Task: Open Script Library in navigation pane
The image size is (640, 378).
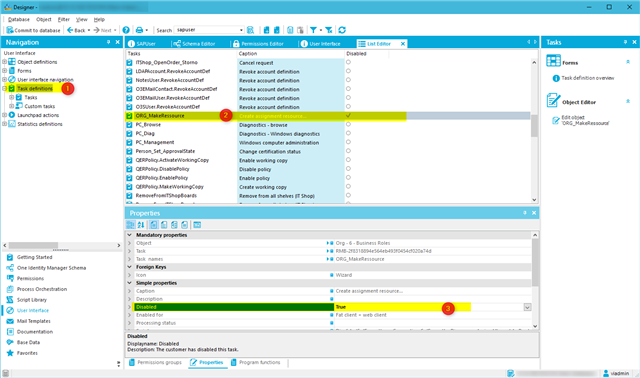Action: pos(32,300)
